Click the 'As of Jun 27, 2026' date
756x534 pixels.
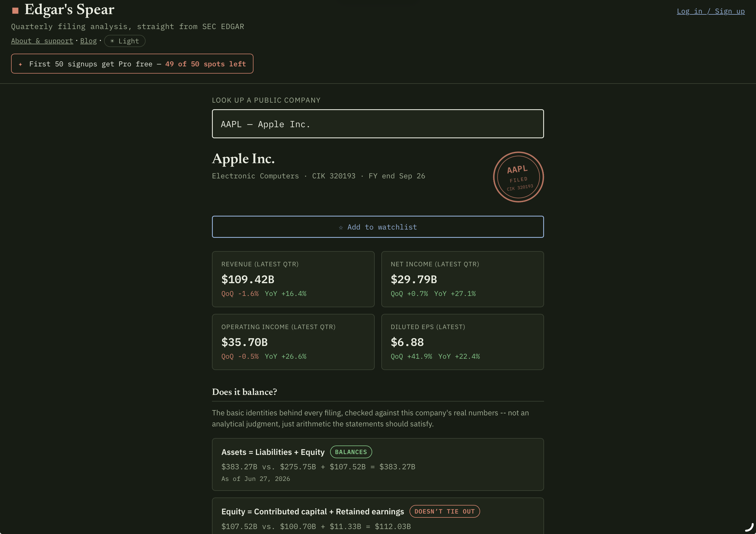point(255,479)
